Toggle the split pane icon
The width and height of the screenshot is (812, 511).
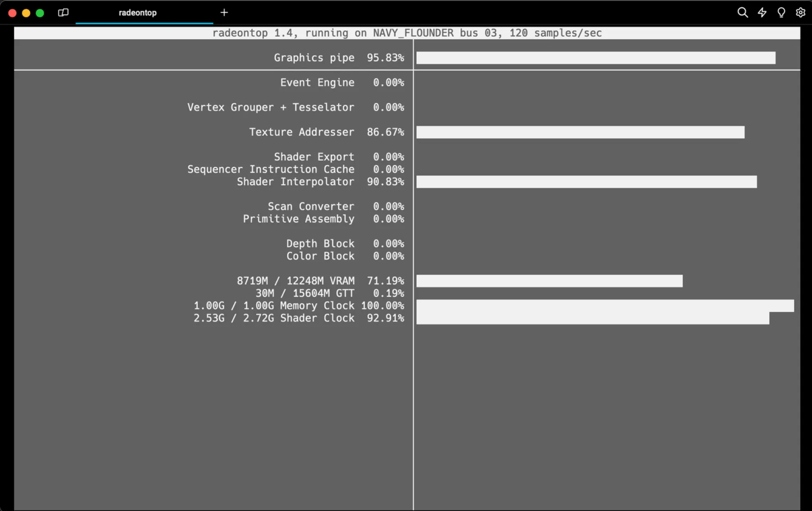63,13
